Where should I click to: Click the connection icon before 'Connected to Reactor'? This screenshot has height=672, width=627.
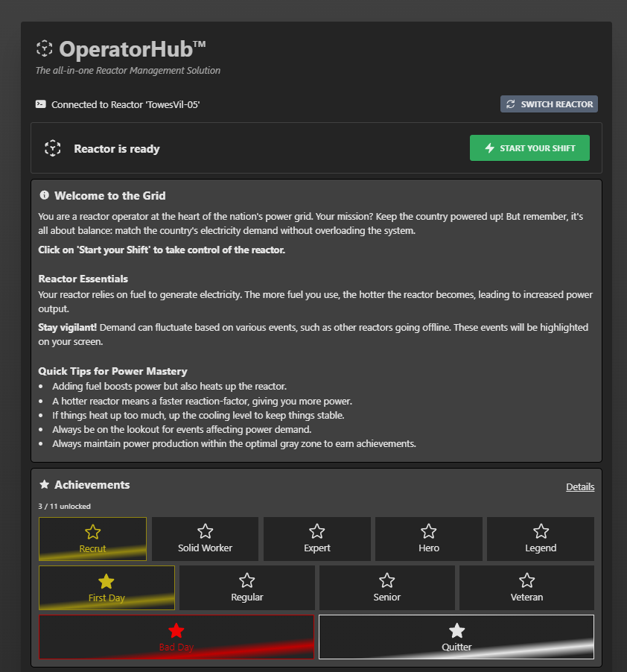(40, 104)
